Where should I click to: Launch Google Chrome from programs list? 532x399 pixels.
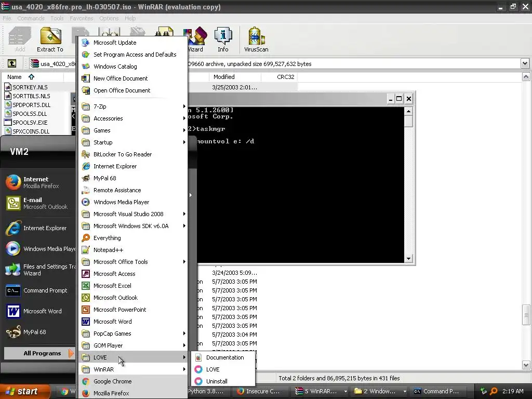click(x=134, y=381)
